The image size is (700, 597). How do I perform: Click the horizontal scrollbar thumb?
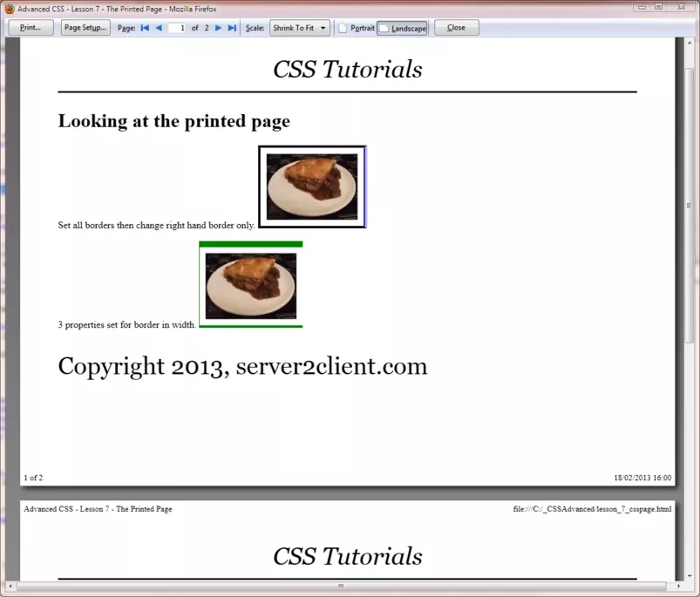pos(341,586)
